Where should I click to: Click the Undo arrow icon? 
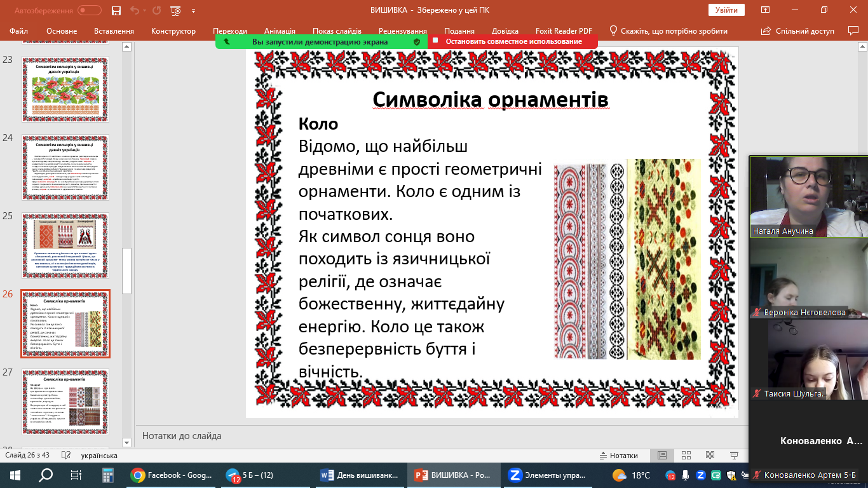click(134, 10)
